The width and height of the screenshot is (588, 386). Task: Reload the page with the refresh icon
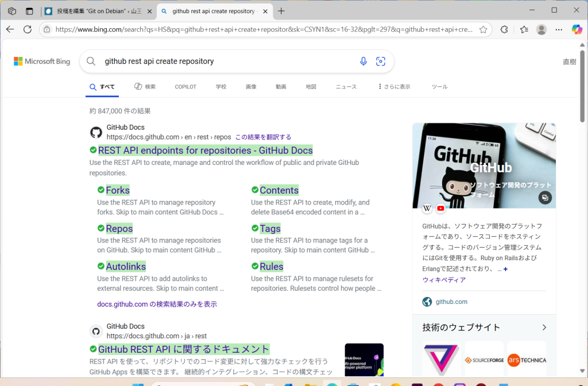[x=28, y=29]
